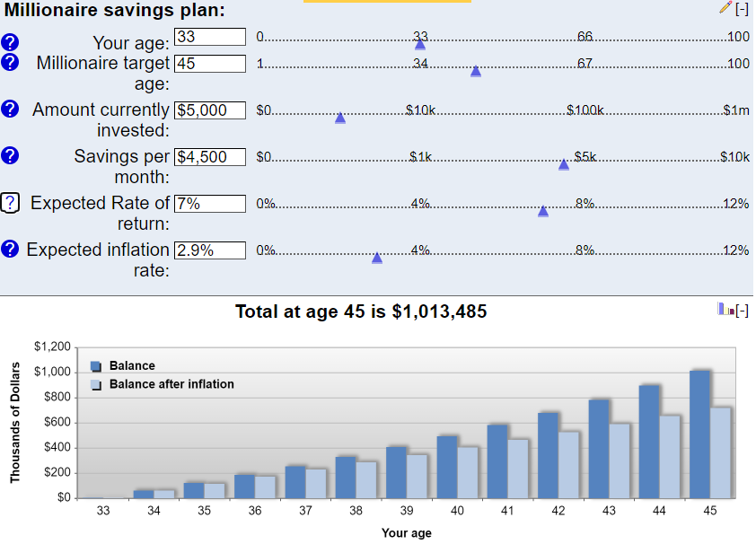Click the Your age axis title
756x544 pixels.
[407, 533]
